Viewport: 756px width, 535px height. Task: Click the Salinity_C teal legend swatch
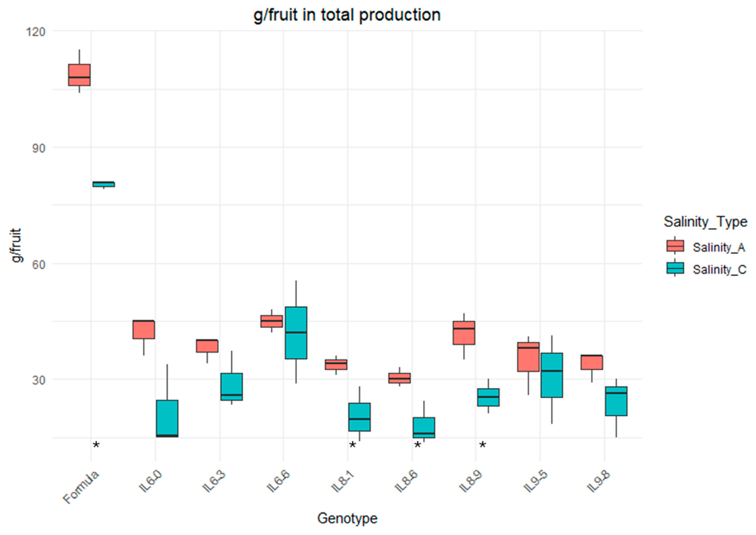click(675, 268)
